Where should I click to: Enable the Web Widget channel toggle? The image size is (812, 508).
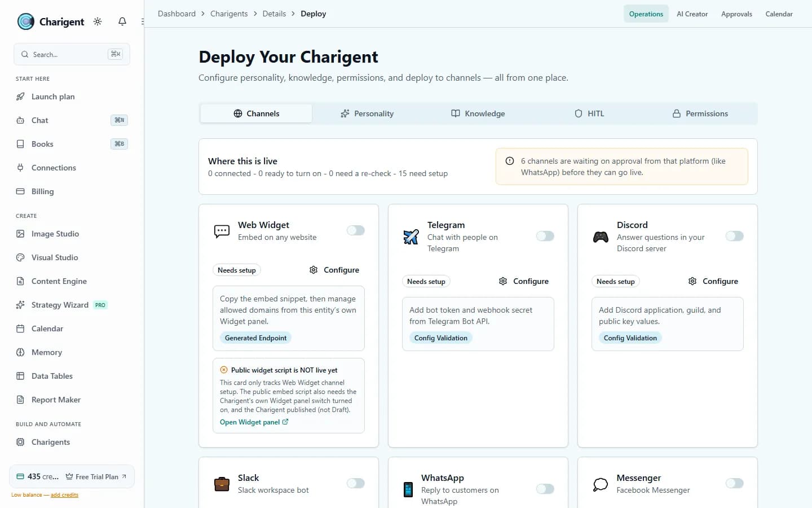coord(356,230)
